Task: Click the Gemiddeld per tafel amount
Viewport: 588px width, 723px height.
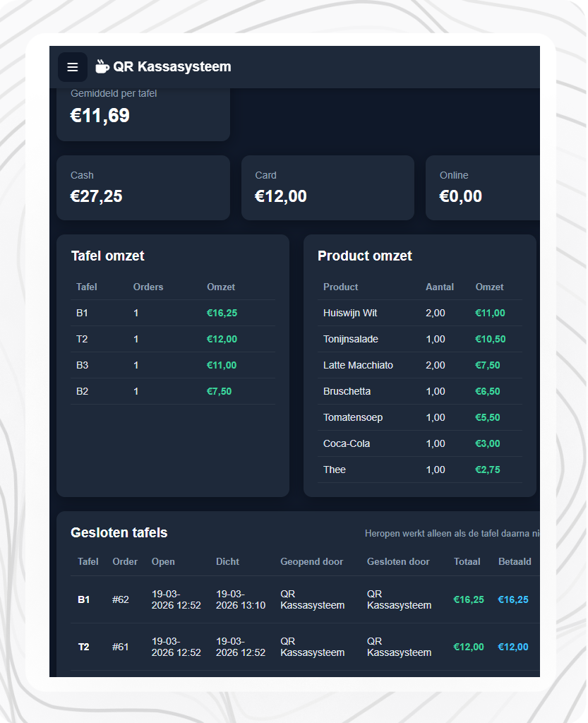Action: coord(100,115)
